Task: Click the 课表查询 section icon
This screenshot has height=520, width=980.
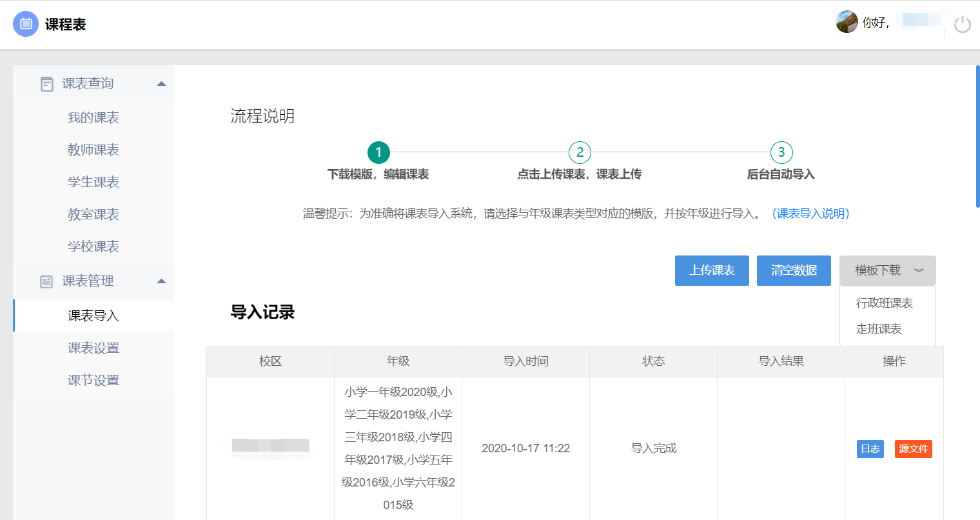Action: pyautogui.click(x=47, y=84)
